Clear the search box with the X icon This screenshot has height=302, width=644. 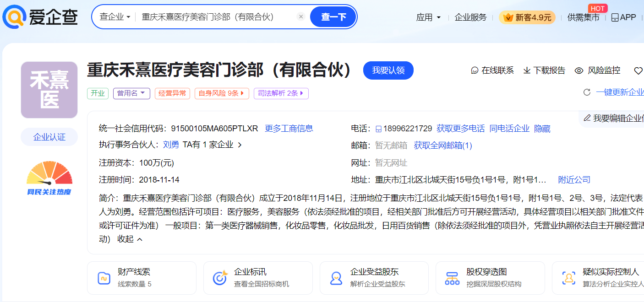pyautogui.click(x=301, y=17)
